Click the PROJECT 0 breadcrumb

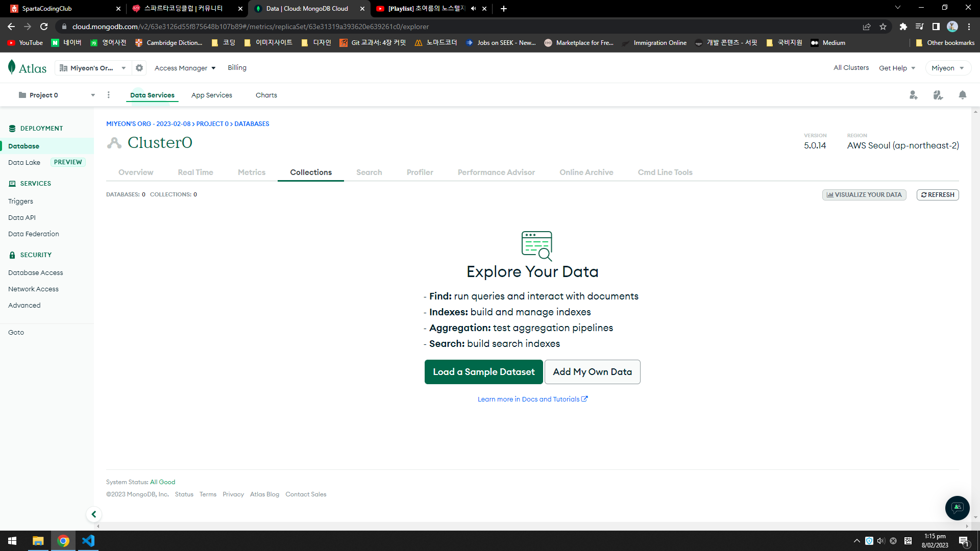click(212, 124)
